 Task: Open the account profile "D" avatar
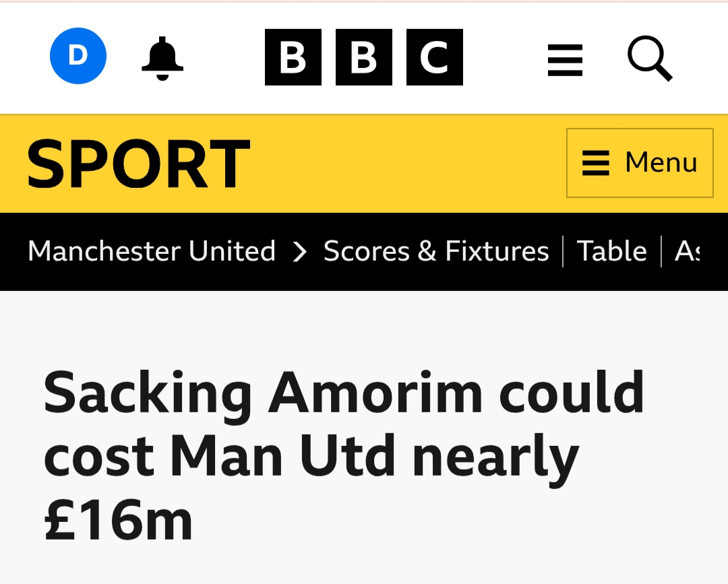point(78,56)
